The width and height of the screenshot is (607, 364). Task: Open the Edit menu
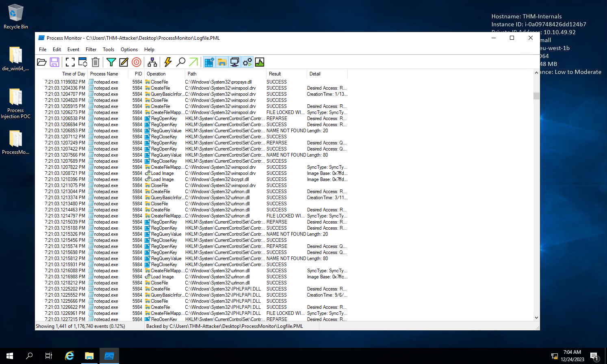pos(57,50)
